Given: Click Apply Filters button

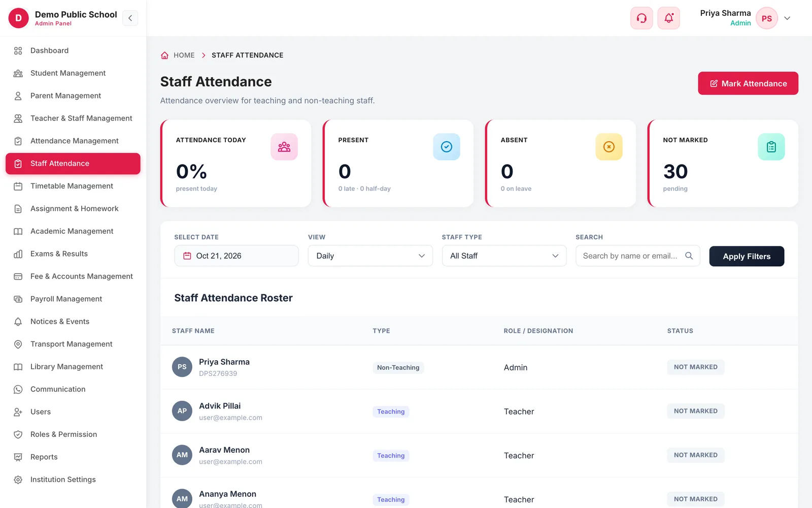Looking at the screenshot, I should click(747, 257).
